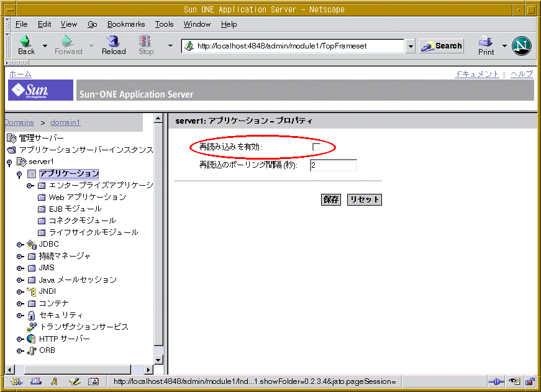Collapse the アプリケーション tree node

point(19,175)
